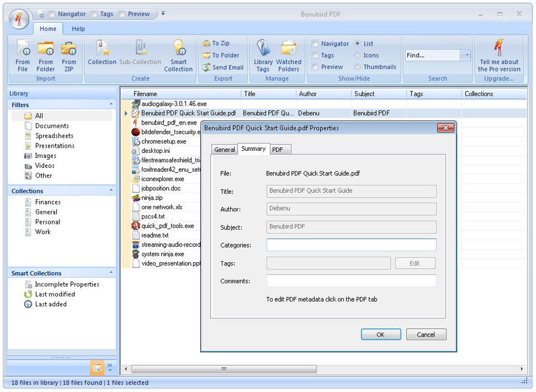This screenshot has height=392, width=536.
Task: Create a new Collection
Action: tap(102, 53)
